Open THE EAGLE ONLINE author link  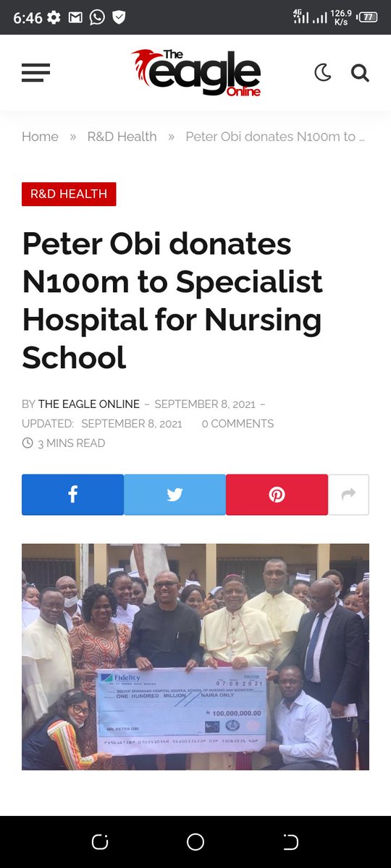pyautogui.click(x=89, y=404)
